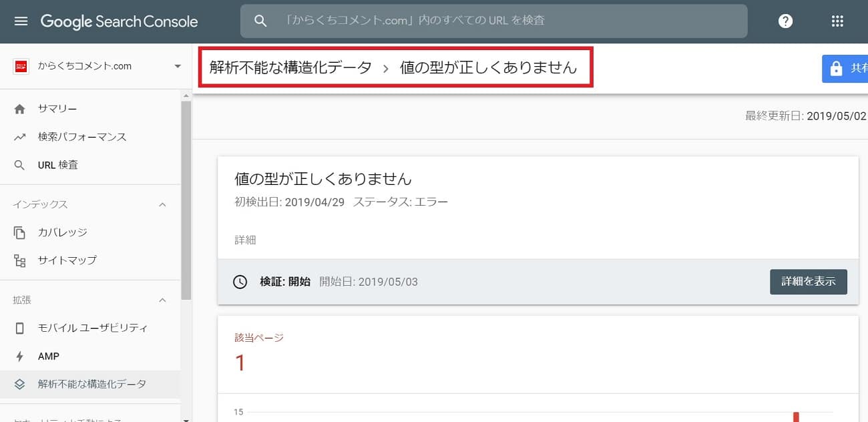Click the サイトマップ sitemap icon
868x422 pixels.
point(20,260)
